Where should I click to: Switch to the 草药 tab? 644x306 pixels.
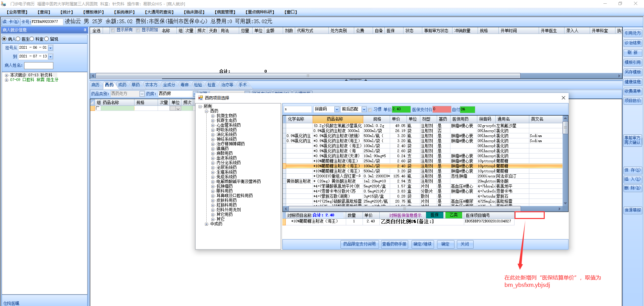coord(136,85)
